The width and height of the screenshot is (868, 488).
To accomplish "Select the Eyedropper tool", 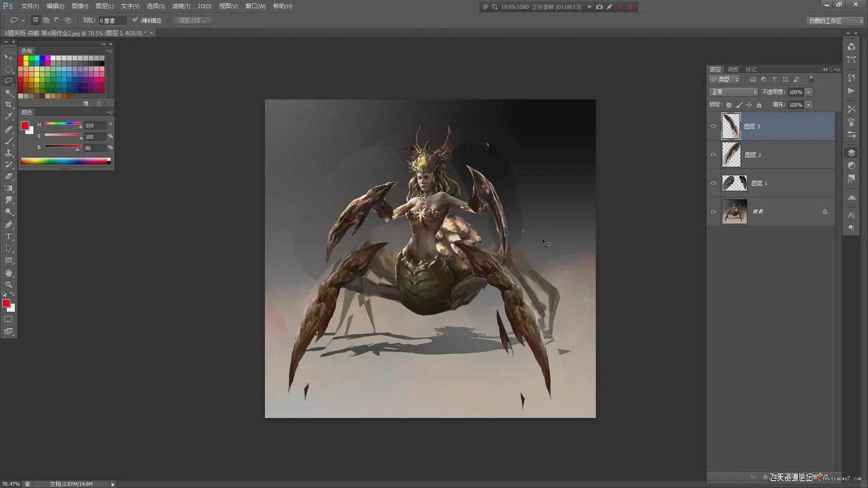I will tap(9, 116).
